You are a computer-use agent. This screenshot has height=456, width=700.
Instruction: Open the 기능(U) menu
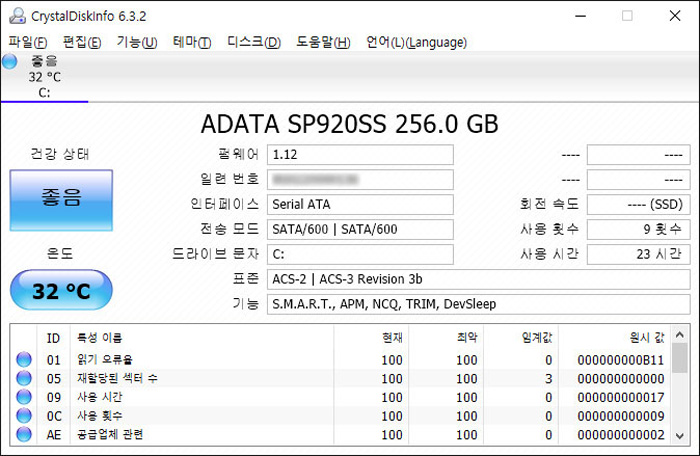[137, 42]
